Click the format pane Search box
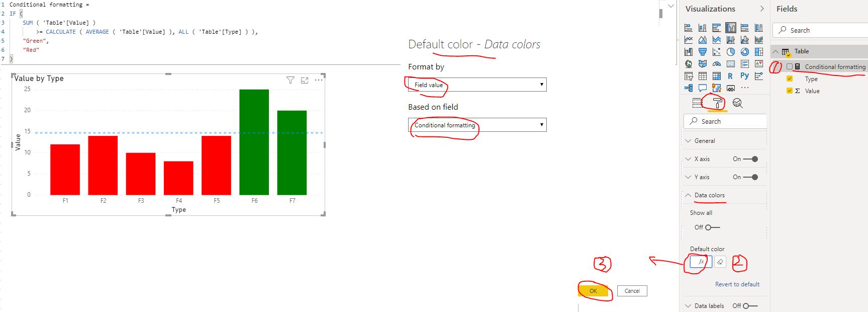 pos(725,121)
